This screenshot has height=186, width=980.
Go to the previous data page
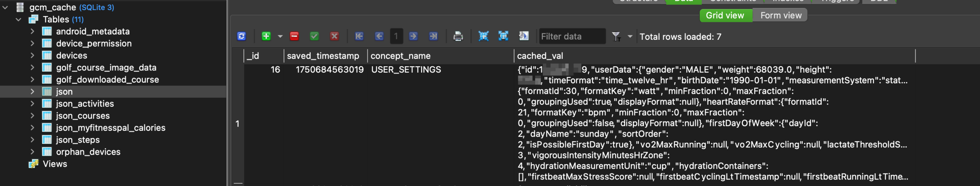(x=379, y=36)
